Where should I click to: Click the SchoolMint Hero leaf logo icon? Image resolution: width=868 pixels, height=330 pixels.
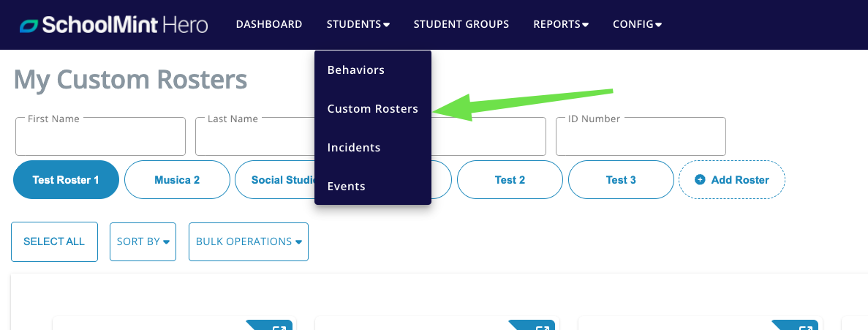[x=29, y=25]
